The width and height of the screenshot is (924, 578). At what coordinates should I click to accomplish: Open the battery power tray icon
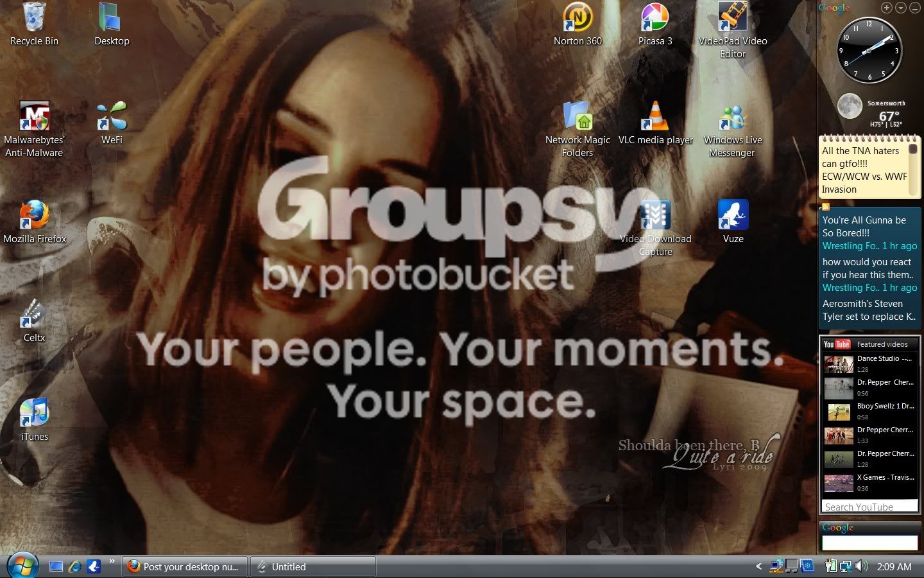point(831,566)
